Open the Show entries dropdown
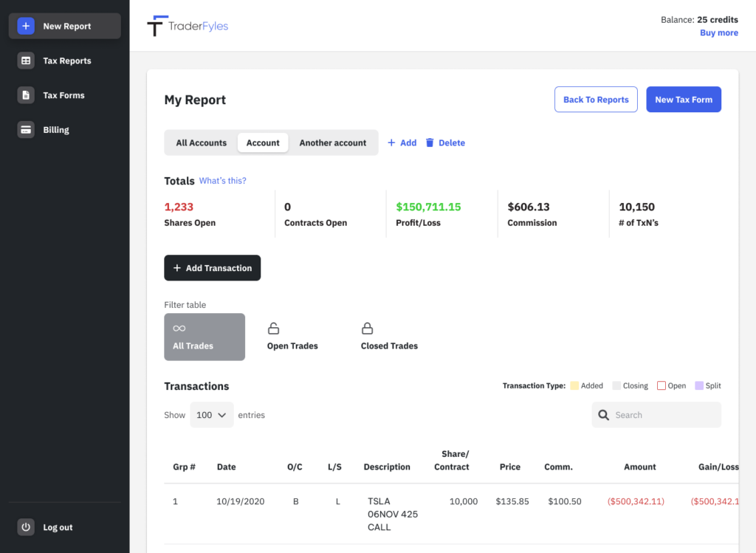The width and height of the screenshot is (756, 553). click(212, 414)
